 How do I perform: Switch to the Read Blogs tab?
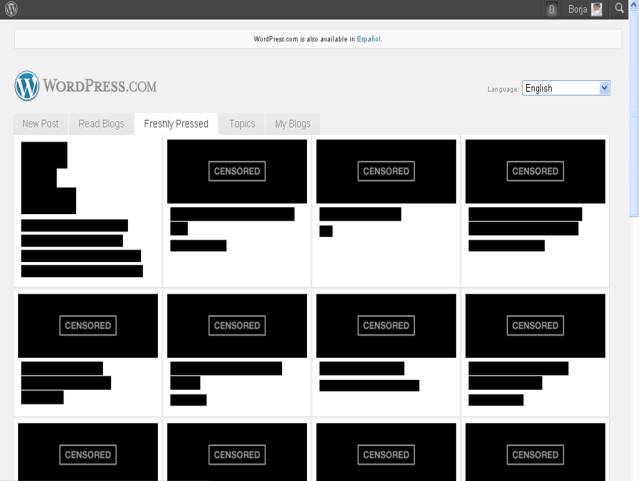pyautogui.click(x=101, y=124)
